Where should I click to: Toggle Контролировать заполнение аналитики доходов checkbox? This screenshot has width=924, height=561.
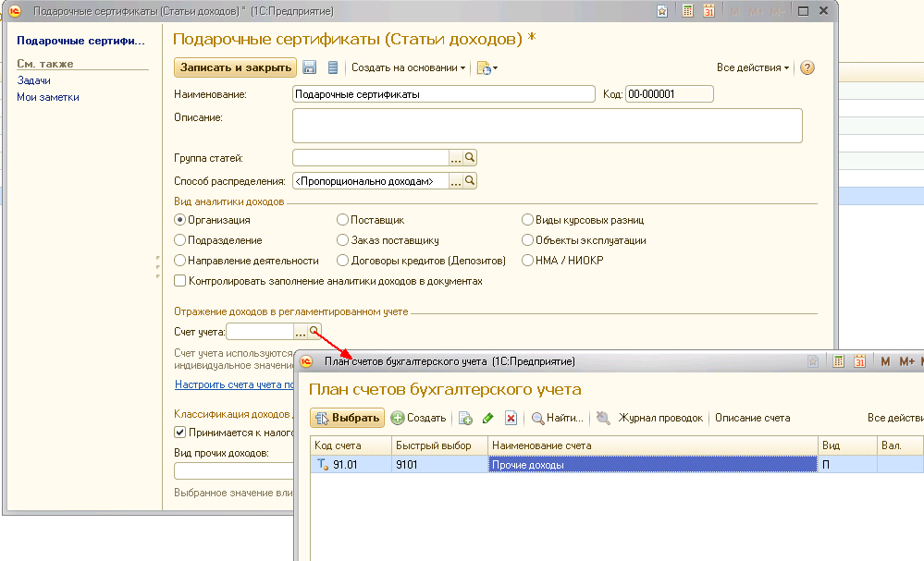tap(179, 281)
